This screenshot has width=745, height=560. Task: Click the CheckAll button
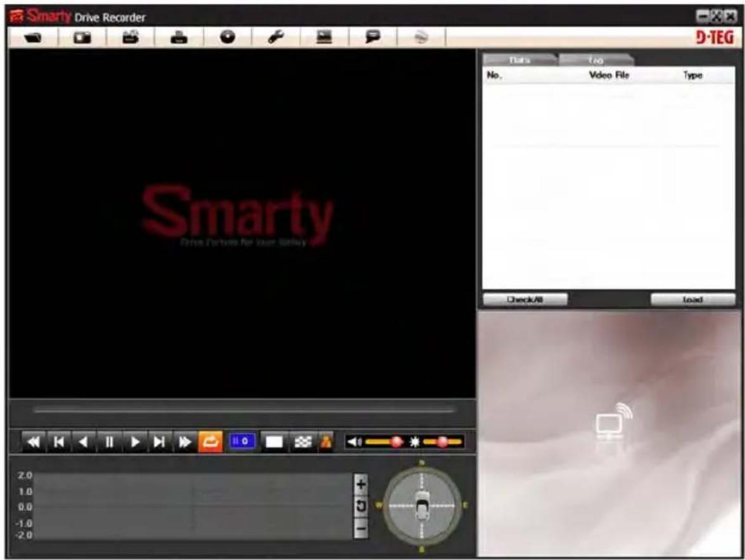(x=525, y=299)
